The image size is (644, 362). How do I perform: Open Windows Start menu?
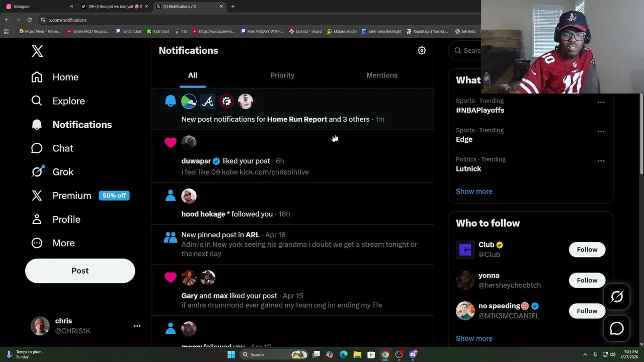pos(231,354)
